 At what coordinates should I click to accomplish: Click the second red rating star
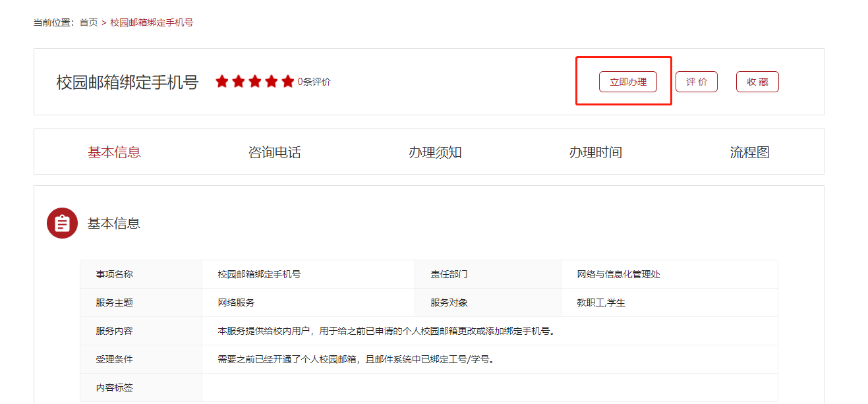pos(239,81)
